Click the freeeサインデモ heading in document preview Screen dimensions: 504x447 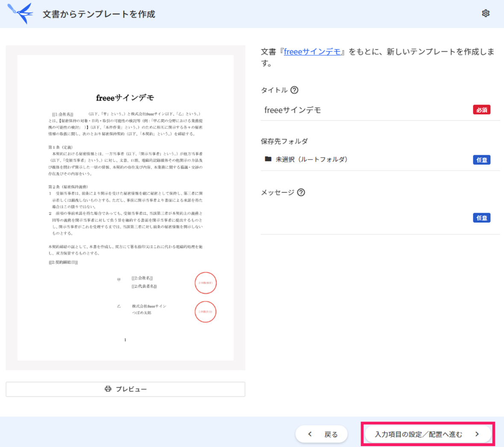coord(125,98)
